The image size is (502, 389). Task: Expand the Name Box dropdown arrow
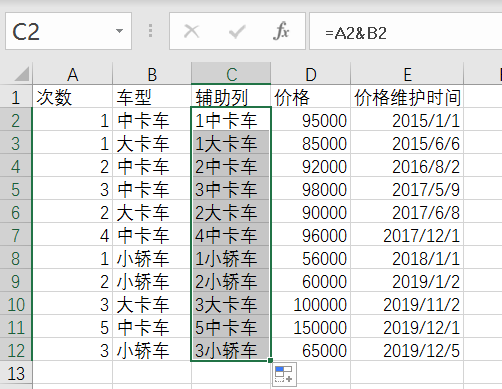pyautogui.click(x=119, y=31)
